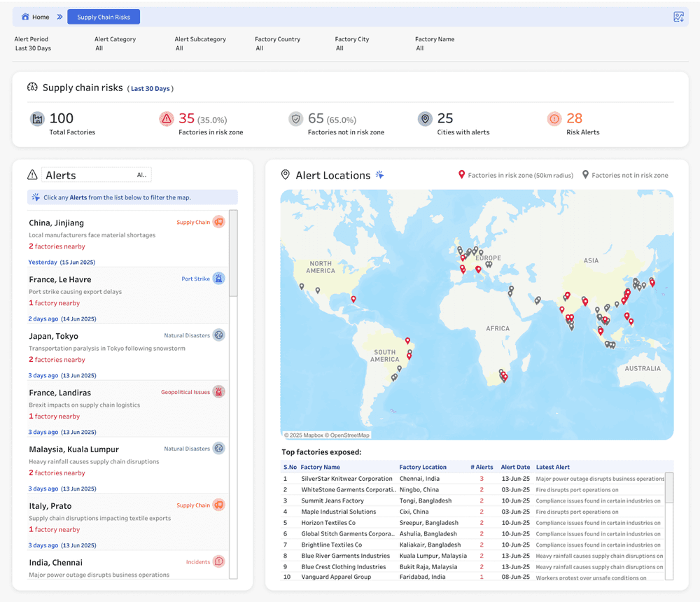The width and height of the screenshot is (700, 602).
Task: Sort by # Alerts column header
Action: point(482,467)
